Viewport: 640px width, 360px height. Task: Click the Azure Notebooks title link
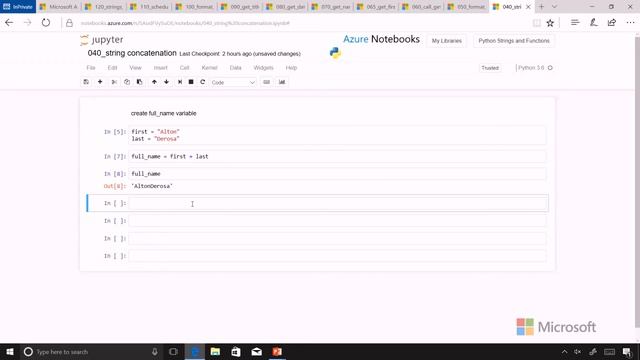click(381, 39)
